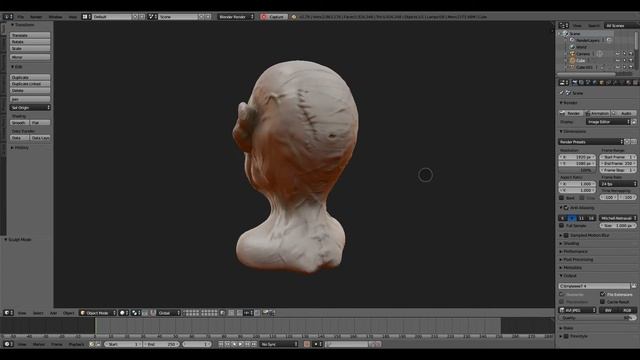The height and width of the screenshot is (360, 640).
Task: Toggle render camera icon for Camera row
Action: [631, 53]
